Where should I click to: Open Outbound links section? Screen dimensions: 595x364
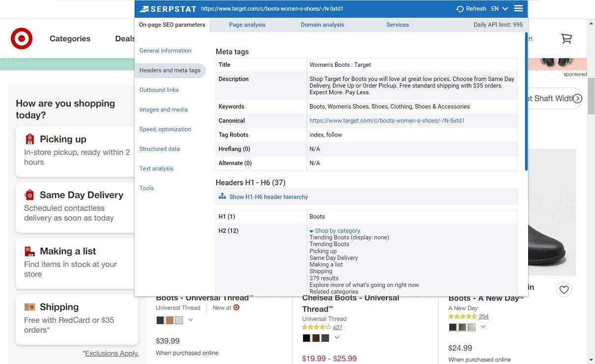(x=159, y=90)
